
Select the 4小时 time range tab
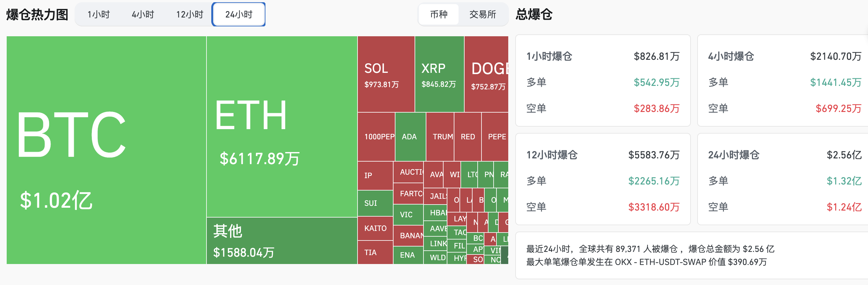(x=143, y=14)
